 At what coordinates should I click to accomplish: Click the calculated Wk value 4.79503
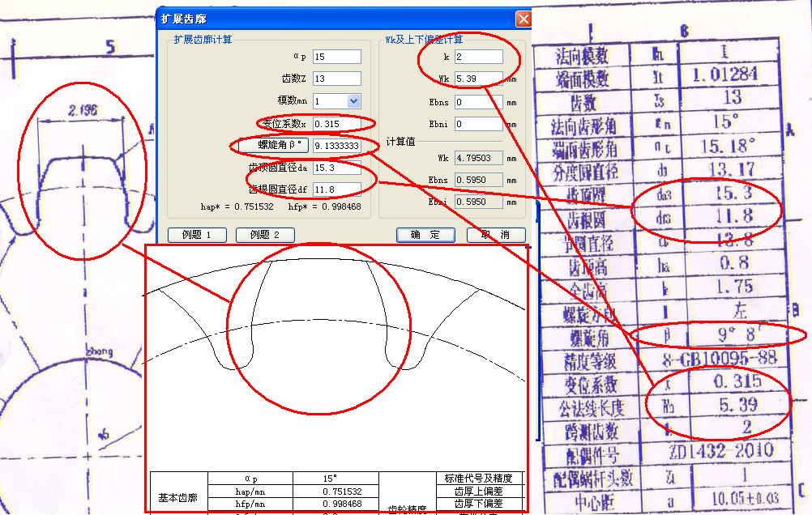[x=478, y=158]
